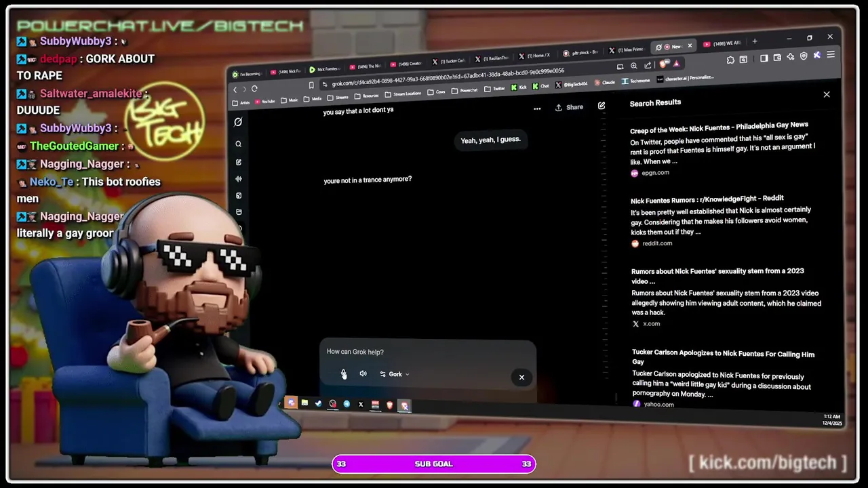Open Tucker Carlson Apologizes search result

point(724,358)
